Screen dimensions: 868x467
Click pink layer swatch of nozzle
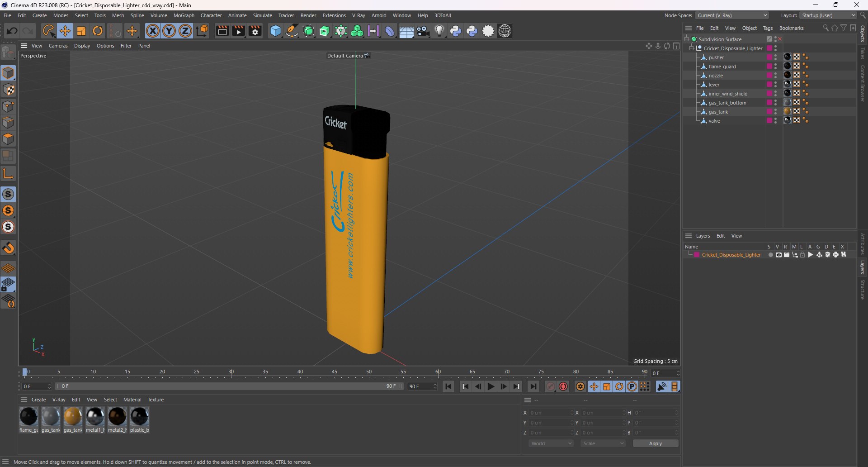tap(769, 75)
